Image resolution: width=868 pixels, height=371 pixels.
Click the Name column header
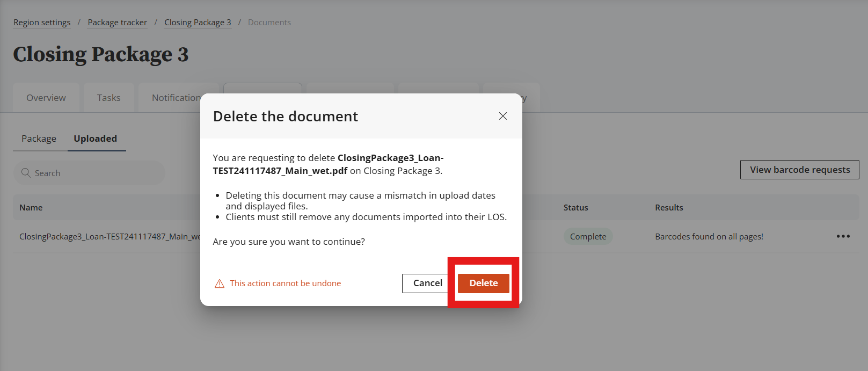31,207
